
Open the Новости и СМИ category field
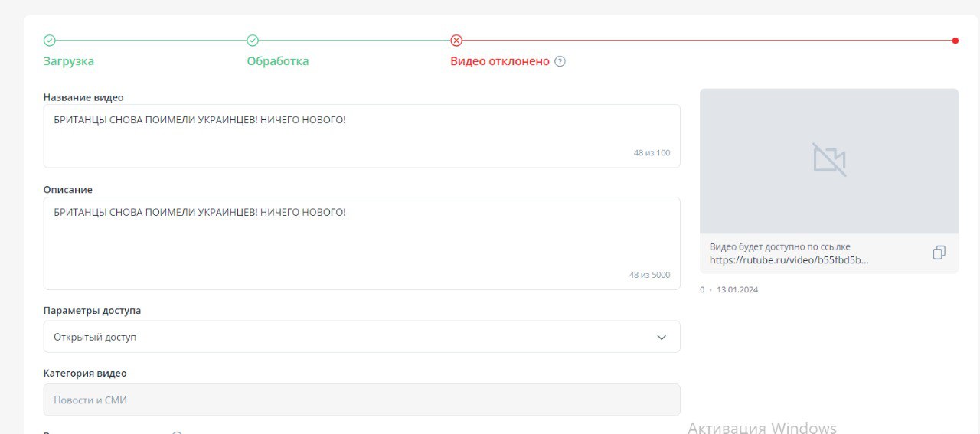point(361,400)
